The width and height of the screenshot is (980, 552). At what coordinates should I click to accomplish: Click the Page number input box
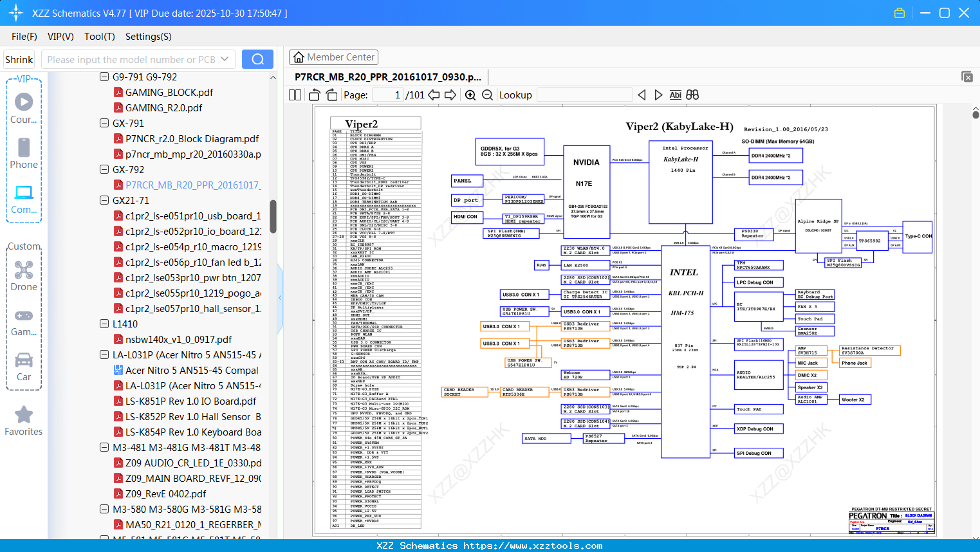coord(387,95)
